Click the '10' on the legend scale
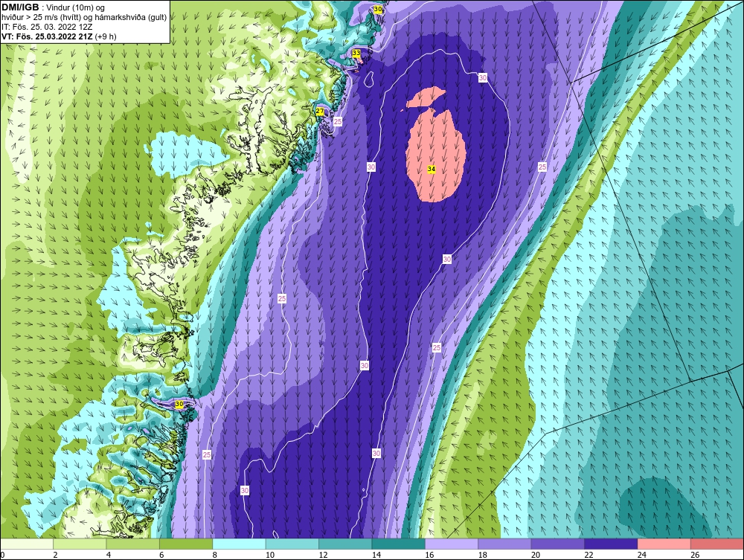Viewport: 744px width, 560px height. [x=269, y=555]
